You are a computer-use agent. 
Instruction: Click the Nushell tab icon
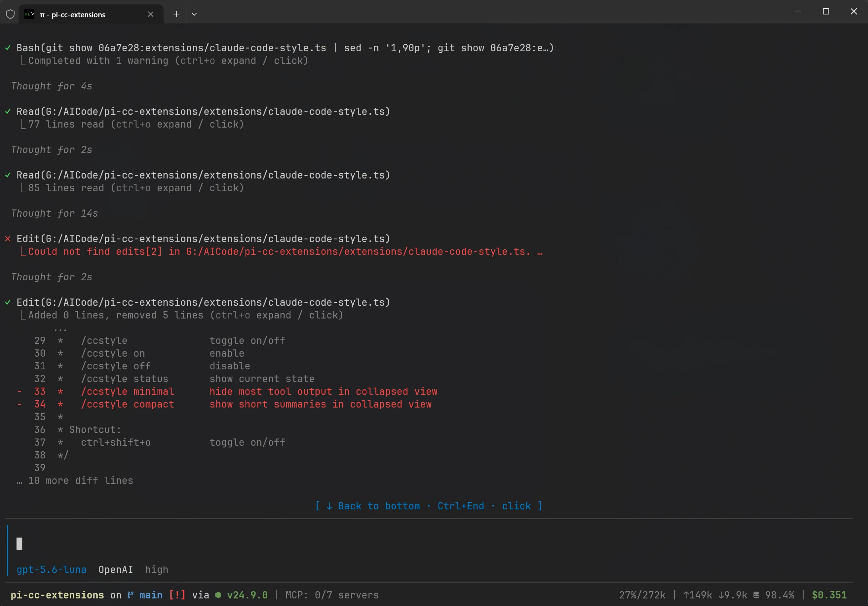coord(29,14)
